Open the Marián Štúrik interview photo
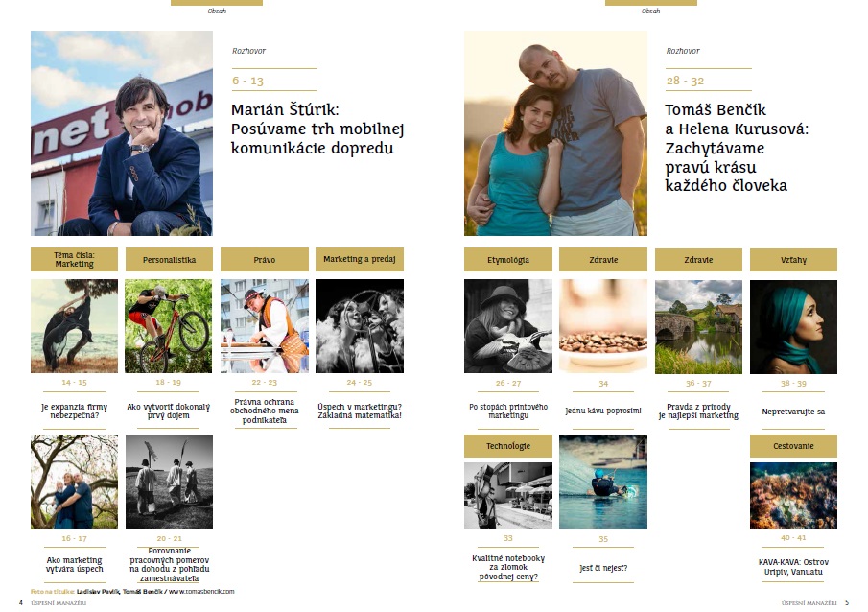 click(x=122, y=133)
